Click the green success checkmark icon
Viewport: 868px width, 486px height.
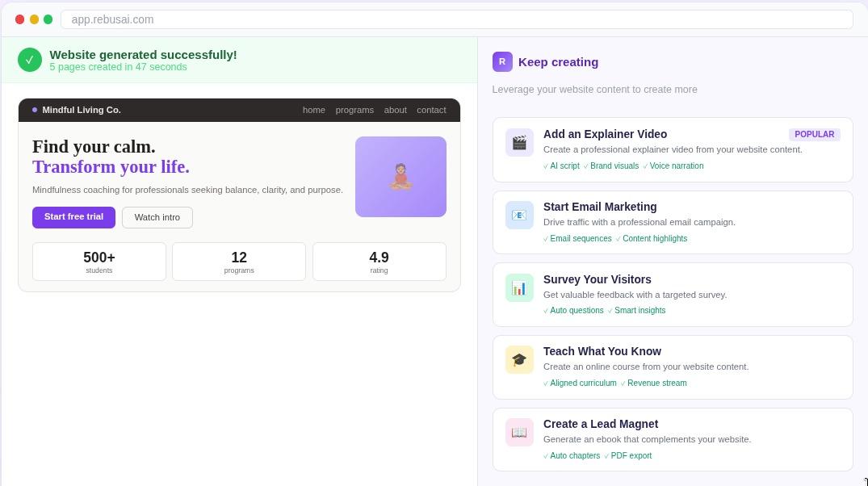point(30,59)
